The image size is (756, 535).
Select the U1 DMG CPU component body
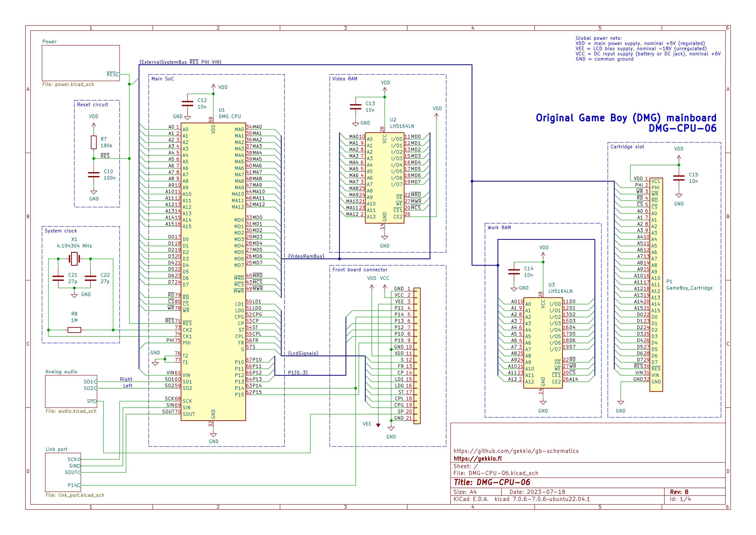(213, 272)
